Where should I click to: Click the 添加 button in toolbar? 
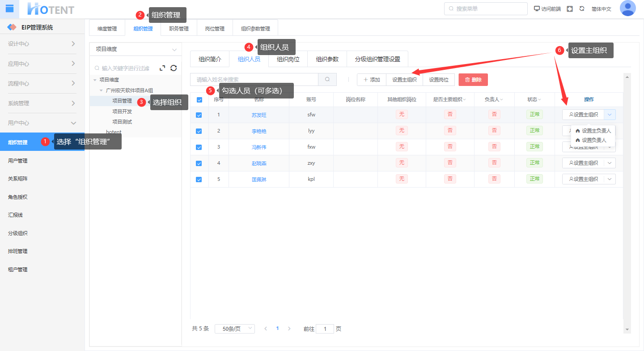tap(371, 80)
